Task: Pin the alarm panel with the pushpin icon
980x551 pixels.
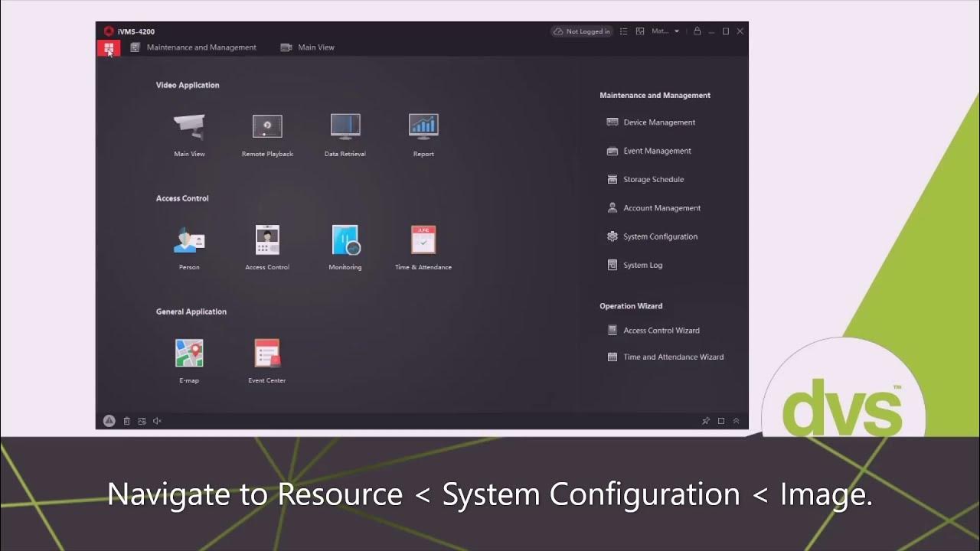Action: tap(706, 421)
